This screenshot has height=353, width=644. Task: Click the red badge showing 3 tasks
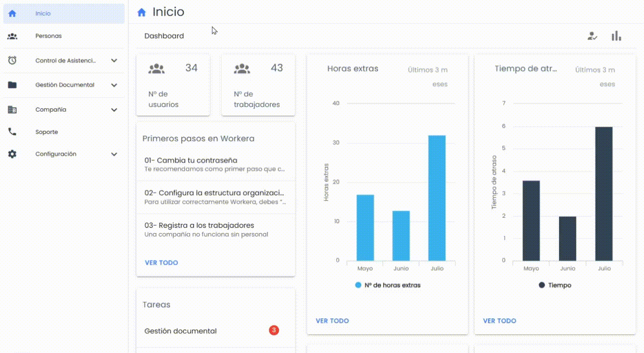[x=274, y=330]
